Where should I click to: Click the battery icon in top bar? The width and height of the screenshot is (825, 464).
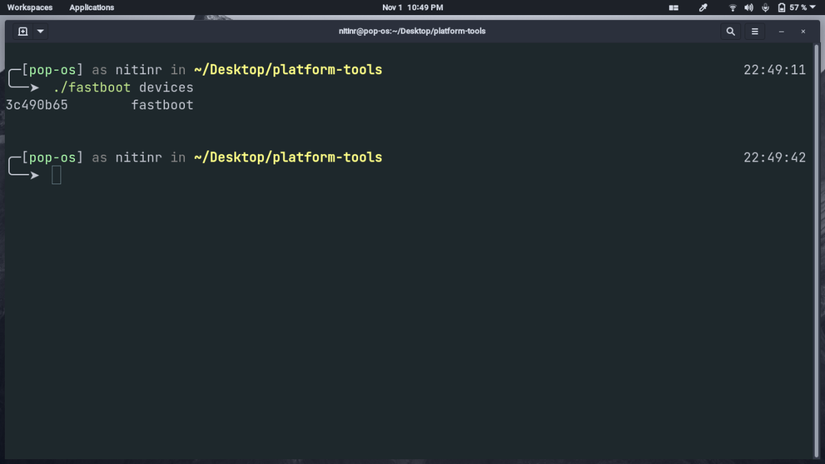pos(782,7)
